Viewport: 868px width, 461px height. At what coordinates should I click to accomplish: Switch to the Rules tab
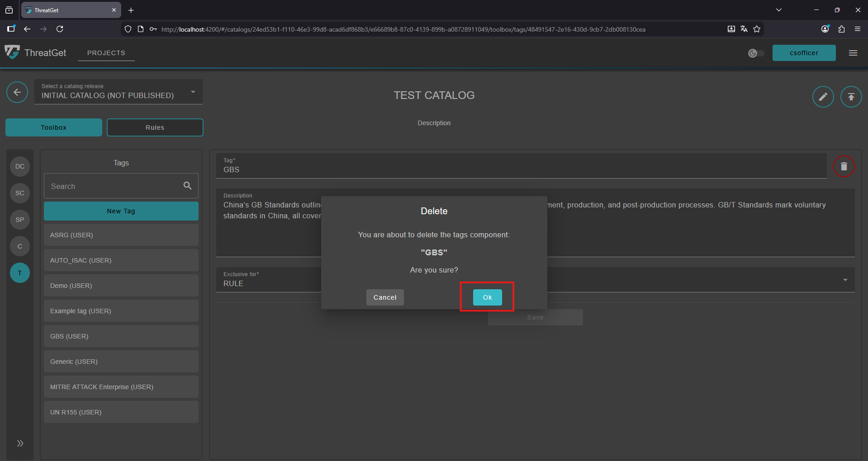tap(155, 127)
